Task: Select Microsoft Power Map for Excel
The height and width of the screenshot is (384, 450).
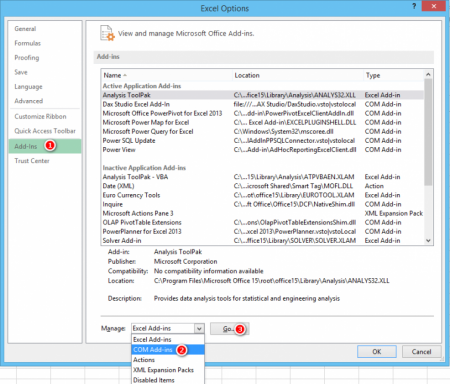Action: [262, 123]
